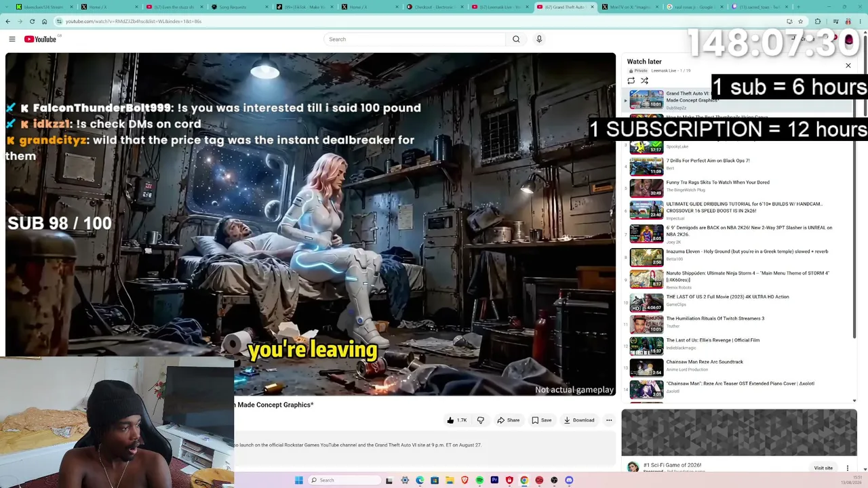The width and height of the screenshot is (868, 488).
Task: Go to the YouTube home logo
Action: click(41, 39)
